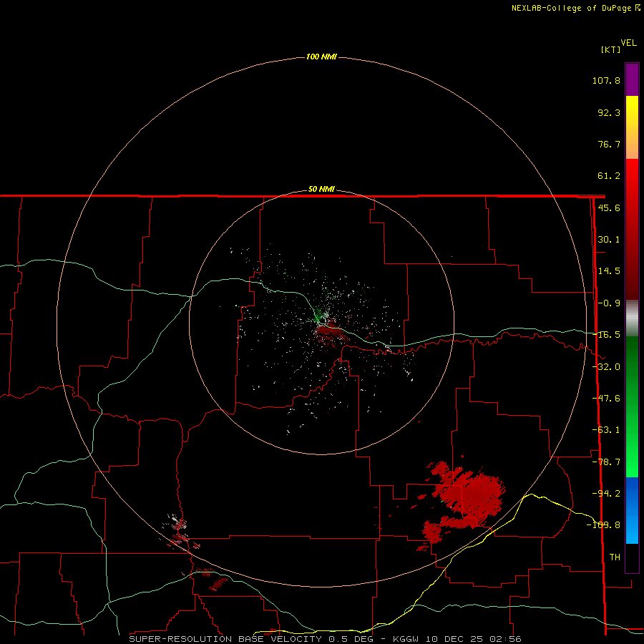
Task: Click the TH label on legend
Action: 615,557
